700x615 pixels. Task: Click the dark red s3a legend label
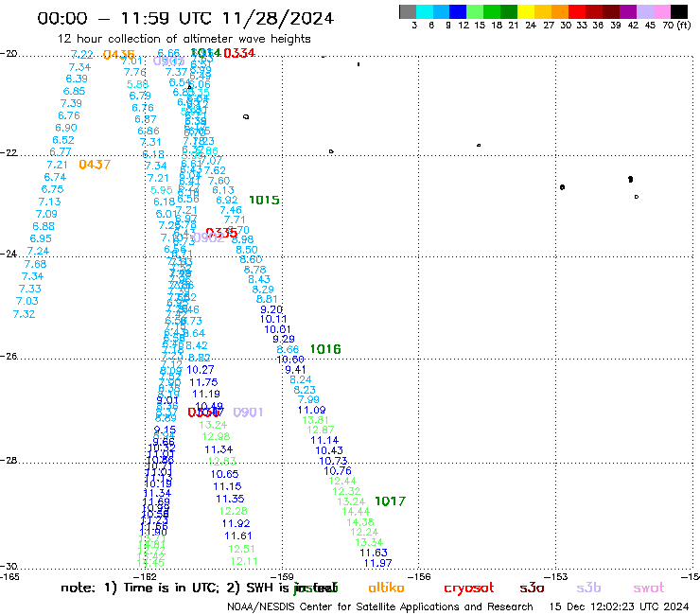point(532,588)
